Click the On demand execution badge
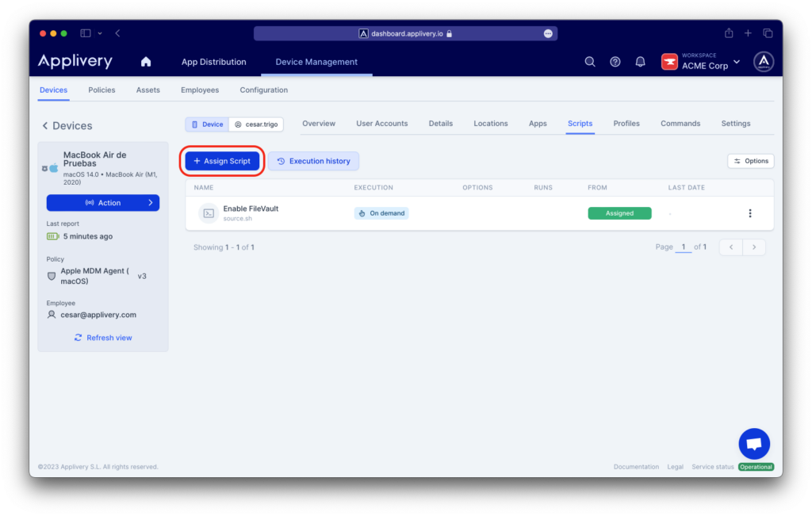Image resolution: width=812 pixels, height=516 pixels. (x=381, y=213)
